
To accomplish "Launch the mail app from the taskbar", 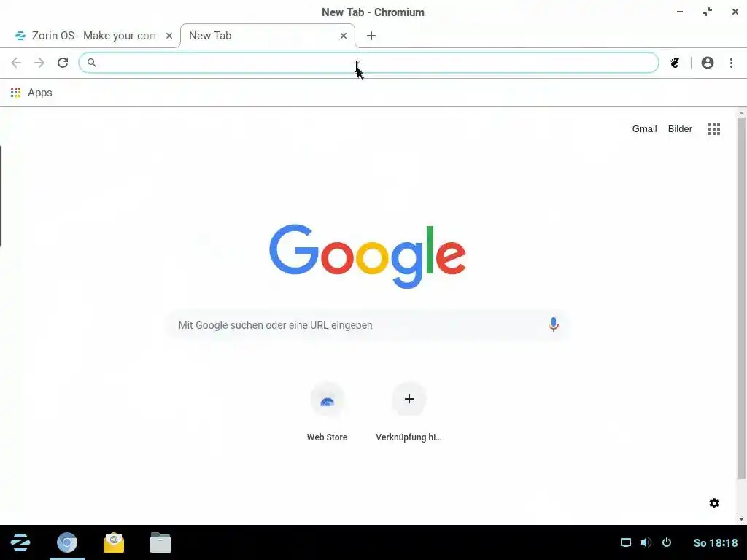I will [x=114, y=542].
